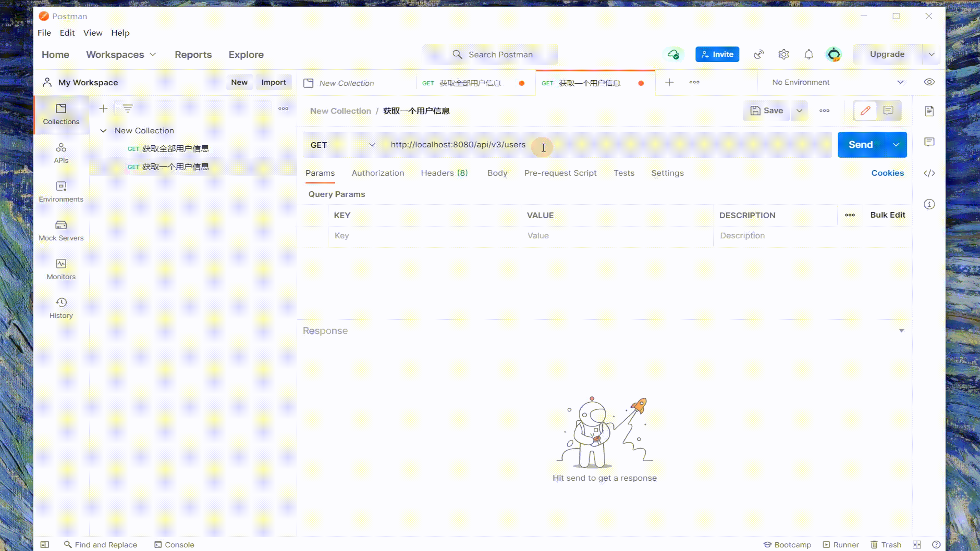This screenshot has height=551, width=980.
Task: Click the Search Postman box
Action: (x=490, y=54)
